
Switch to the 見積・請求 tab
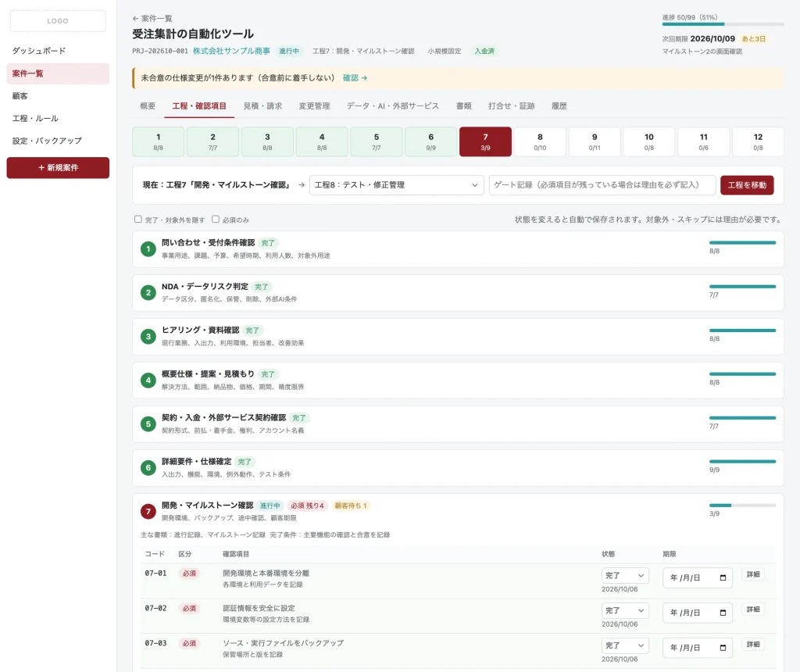coord(262,106)
